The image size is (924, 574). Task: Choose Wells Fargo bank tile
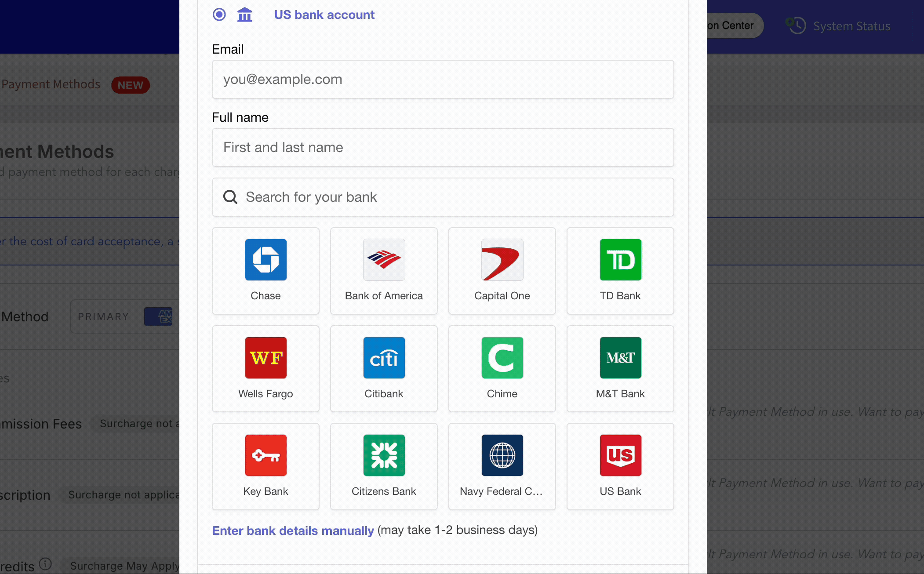click(x=266, y=368)
